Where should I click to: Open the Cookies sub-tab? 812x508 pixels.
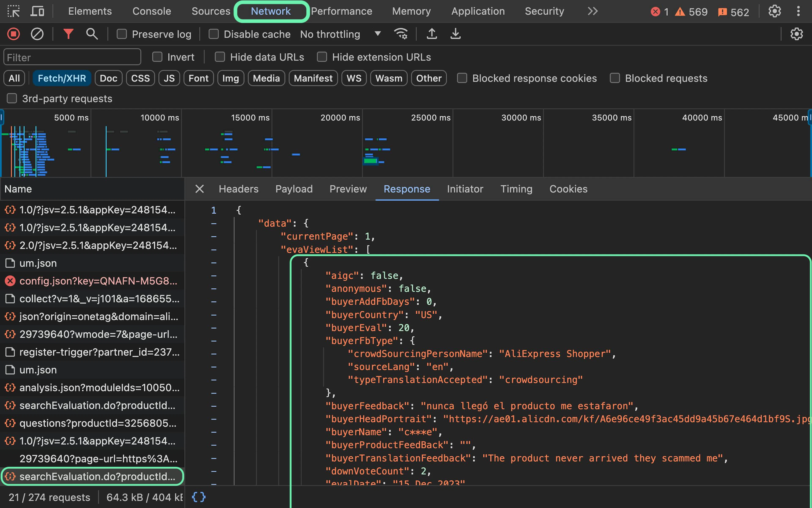coord(568,189)
